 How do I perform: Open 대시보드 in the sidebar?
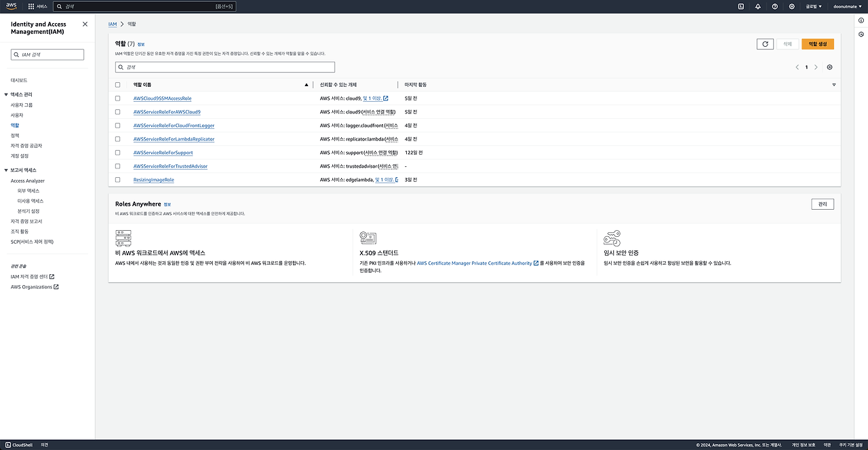click(x=19, y=80)
